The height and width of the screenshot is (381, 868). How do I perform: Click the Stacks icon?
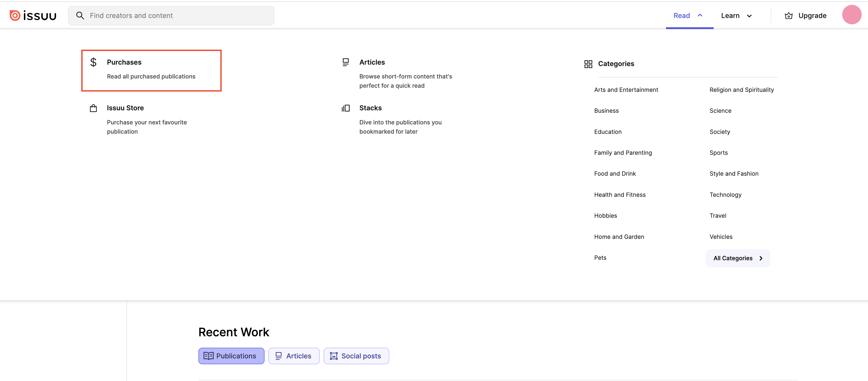click(x=346, y=108)
